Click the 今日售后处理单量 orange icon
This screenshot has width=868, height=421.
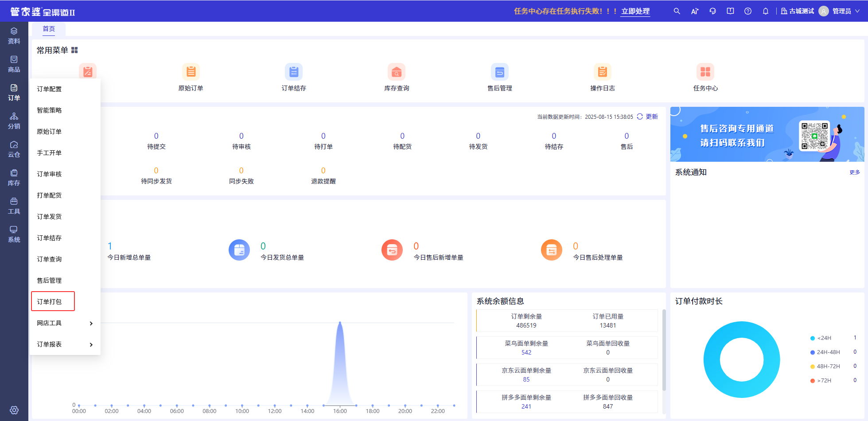552,250
